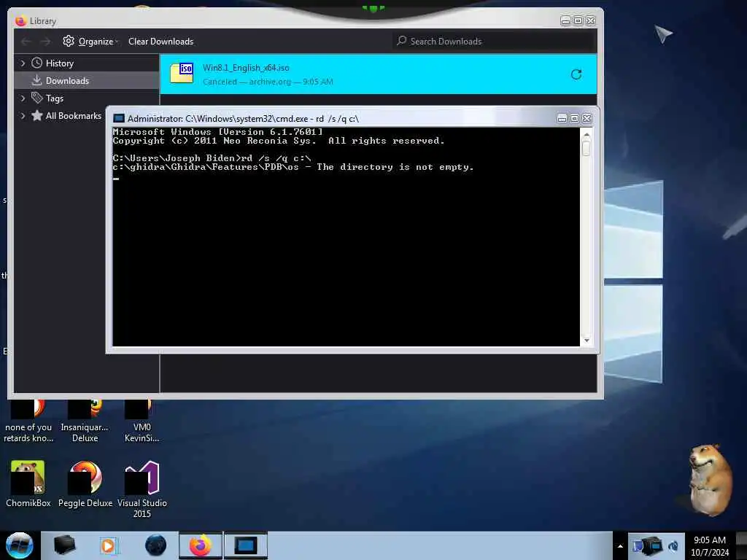Screen dimensions: 747x560
Task: Retry the Win8.1_English_x64.iso download
Action: click(576, 74)
